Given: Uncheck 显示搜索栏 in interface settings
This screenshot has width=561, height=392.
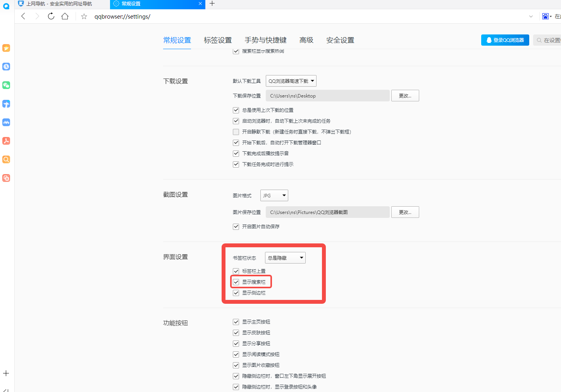Looking at the screenshot, I should tap(236, 282).
